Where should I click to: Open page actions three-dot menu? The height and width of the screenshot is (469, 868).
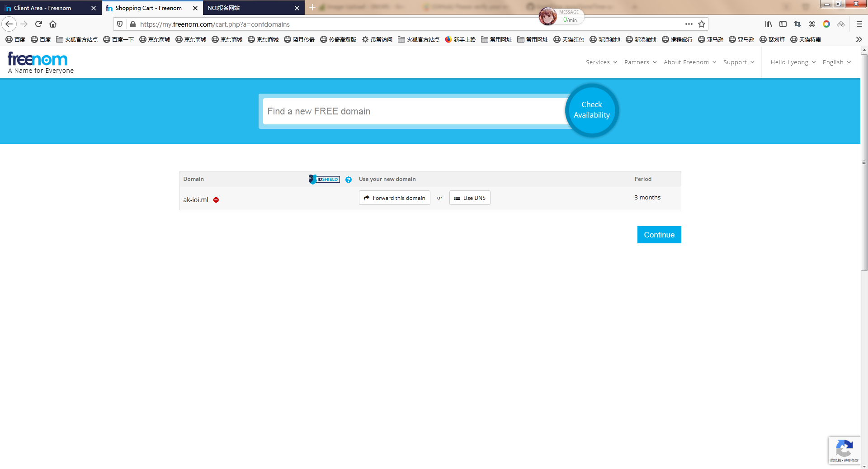click(689, 24)
